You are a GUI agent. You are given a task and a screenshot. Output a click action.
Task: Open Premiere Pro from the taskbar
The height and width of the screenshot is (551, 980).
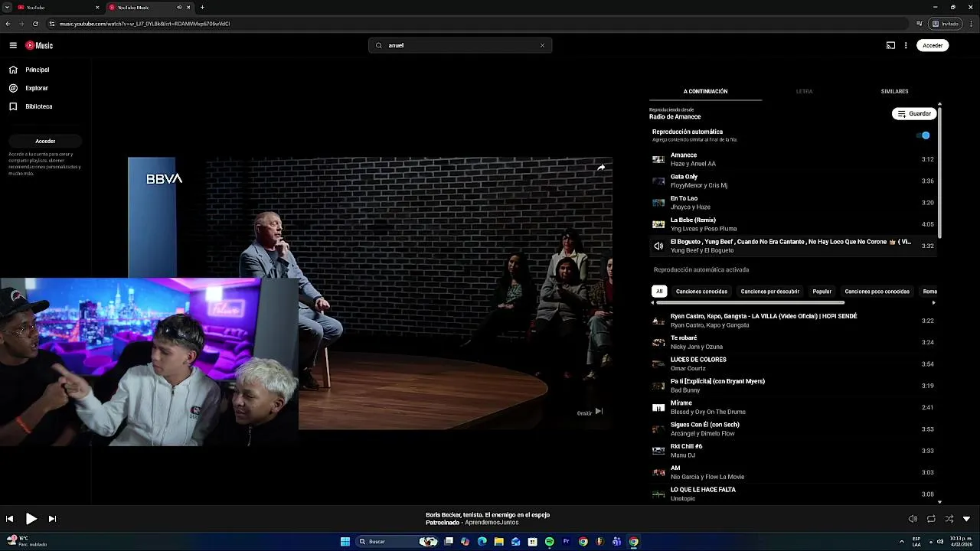coord(566,542)
